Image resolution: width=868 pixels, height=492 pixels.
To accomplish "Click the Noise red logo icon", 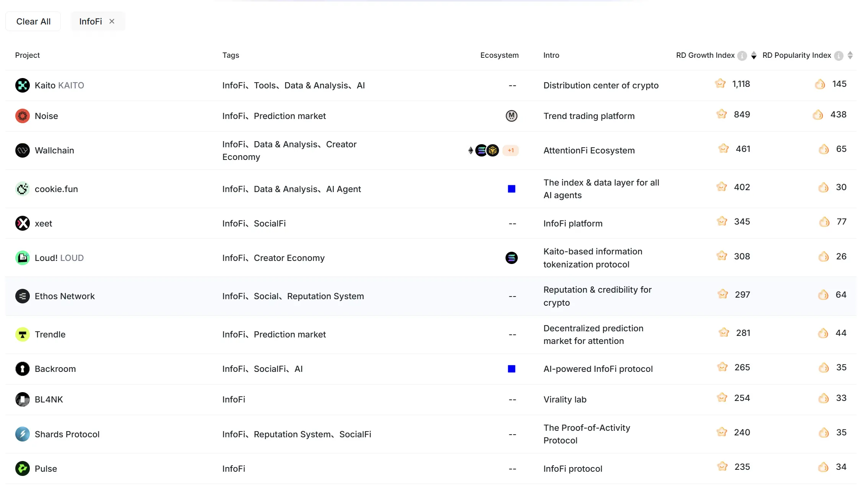I will tap(23, 116).
